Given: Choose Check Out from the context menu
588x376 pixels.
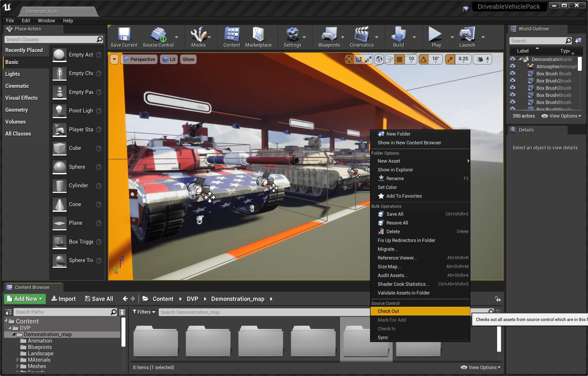Looking at the screenshot, I should point(388,311).
